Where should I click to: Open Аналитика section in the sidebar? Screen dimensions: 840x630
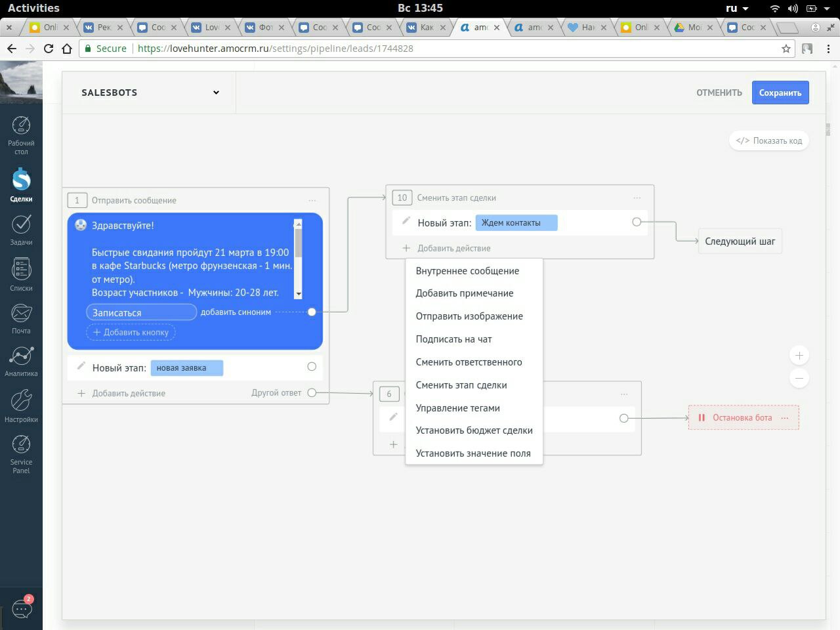[21, 362]
